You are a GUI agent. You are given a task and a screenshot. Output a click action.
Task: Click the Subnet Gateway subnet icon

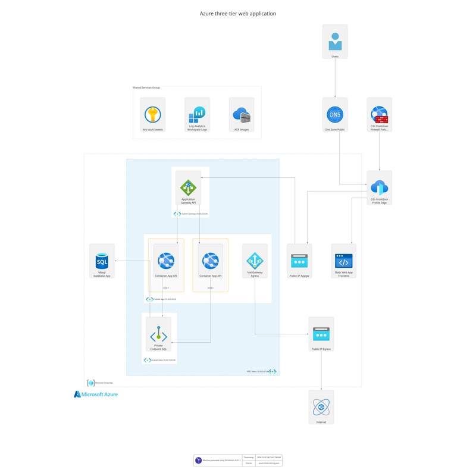click(x=177, y=214)
